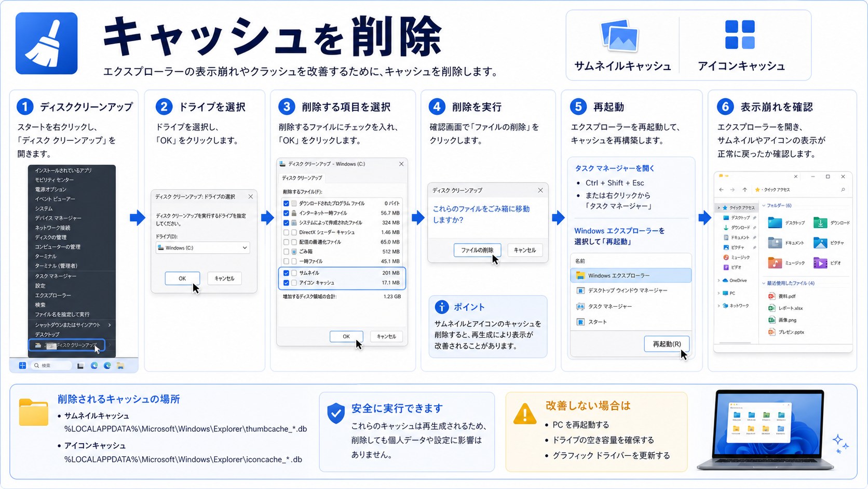Open the プレゼン.pptx recent file
Viewport: 868px width, 489px height.
pos(786,332)
